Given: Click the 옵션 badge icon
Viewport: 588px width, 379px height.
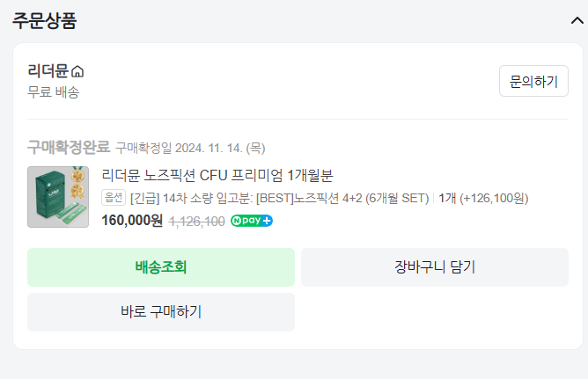Looking at the screenshot, I should click(x=114, y=197).
